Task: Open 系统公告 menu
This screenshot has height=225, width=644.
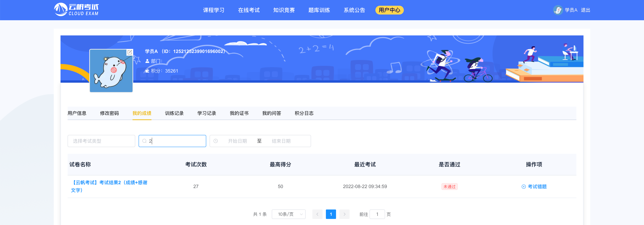Action: 354,10
